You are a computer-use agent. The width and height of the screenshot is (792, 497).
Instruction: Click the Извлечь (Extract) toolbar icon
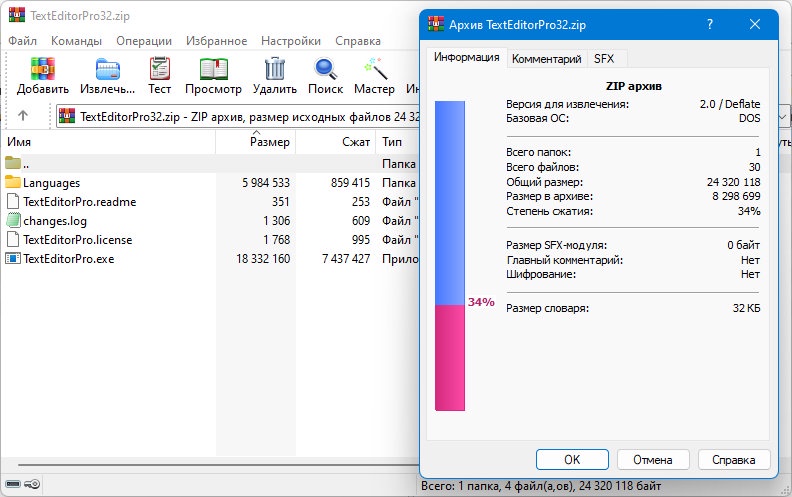point(108,69)
